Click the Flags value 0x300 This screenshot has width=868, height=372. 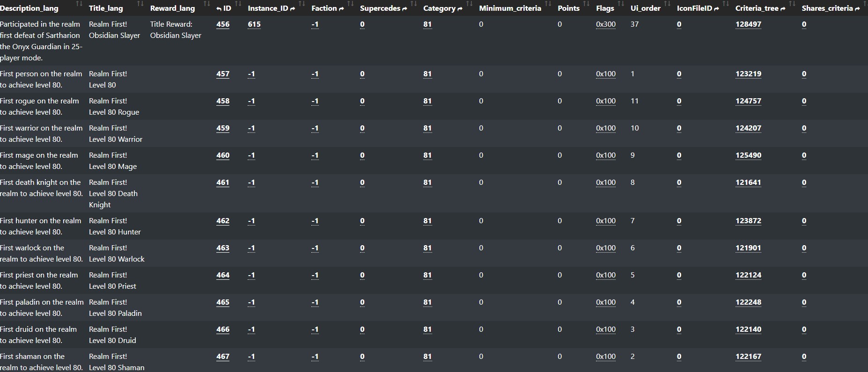click(x=606, y=24)
